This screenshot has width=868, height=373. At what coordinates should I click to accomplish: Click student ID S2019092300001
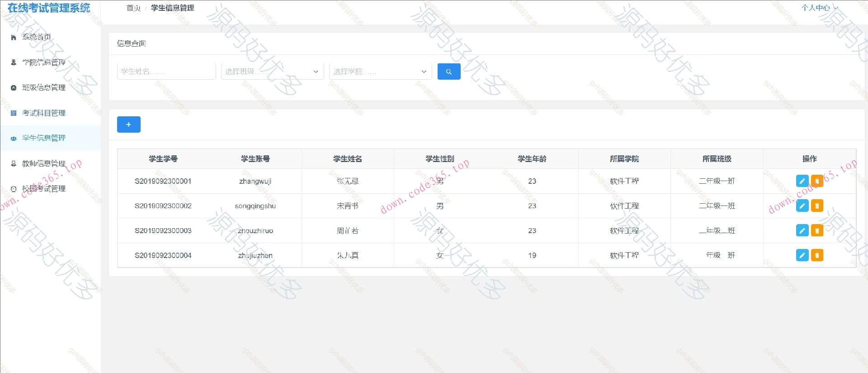(x=163, y=181)
